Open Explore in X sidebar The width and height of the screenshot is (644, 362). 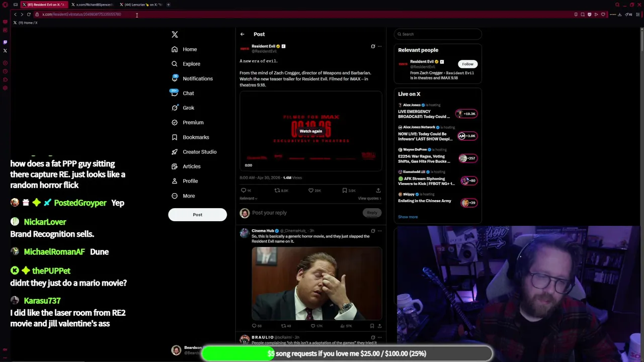point(186,64)
